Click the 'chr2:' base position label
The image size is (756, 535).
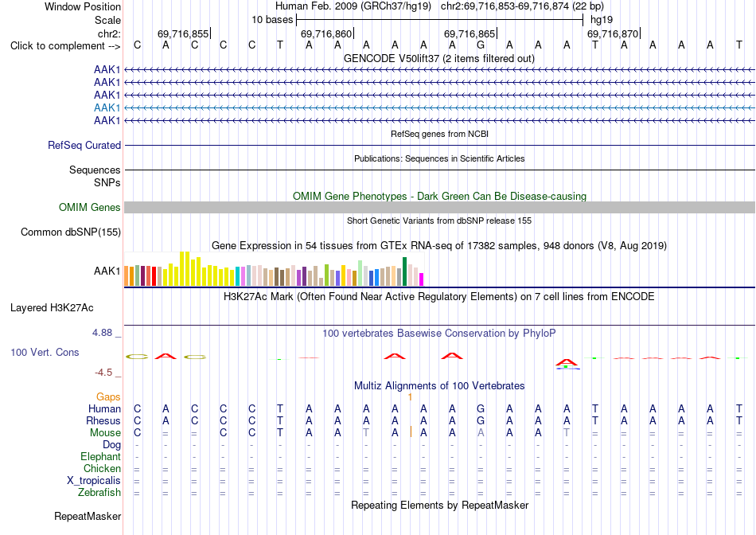pos(110,33)
